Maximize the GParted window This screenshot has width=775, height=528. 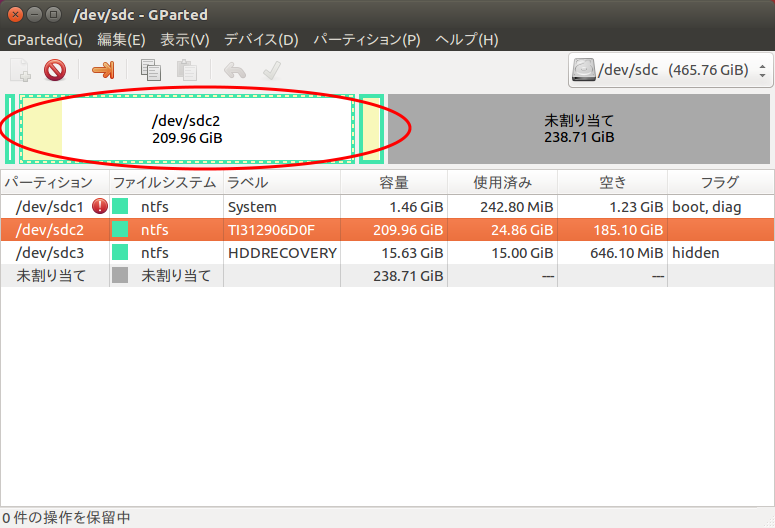pos(53,15)
